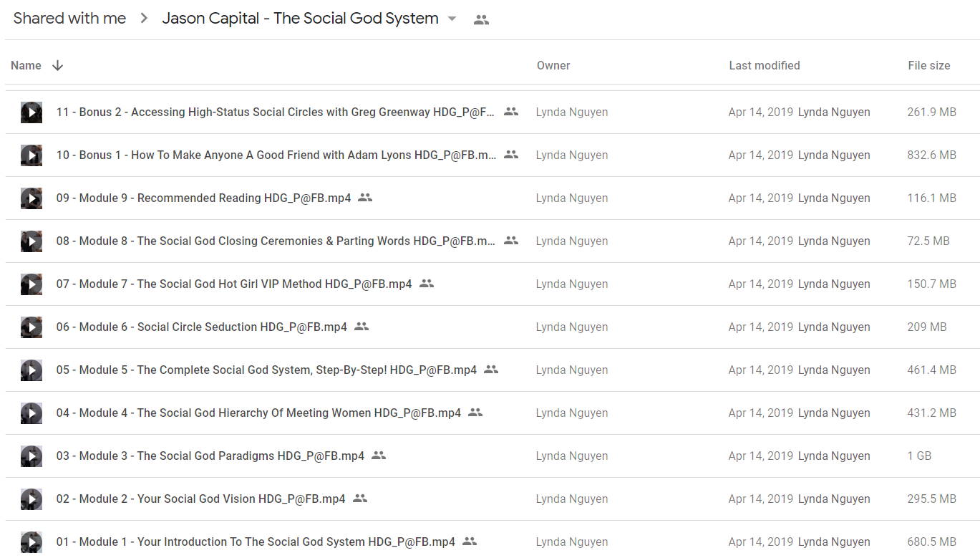
Task: Click video thumbnail for 01 - Module 1
Action: (x=31, y=542)
